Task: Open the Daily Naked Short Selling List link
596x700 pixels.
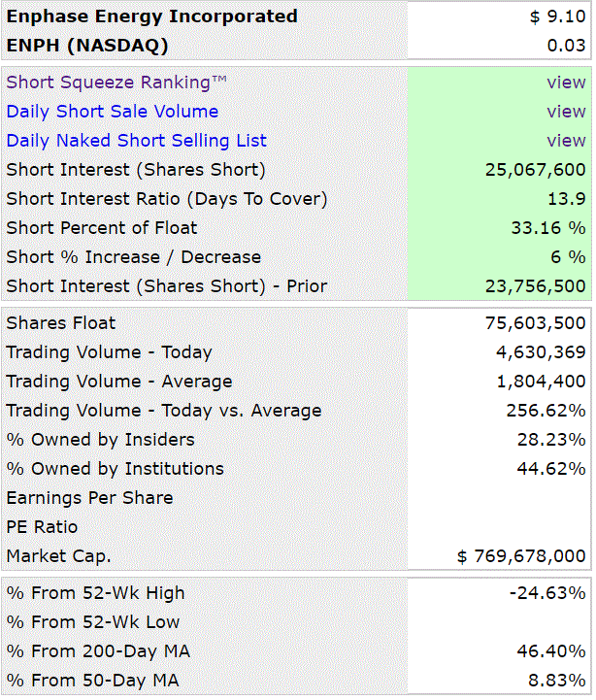Action: tap(136, 141)
